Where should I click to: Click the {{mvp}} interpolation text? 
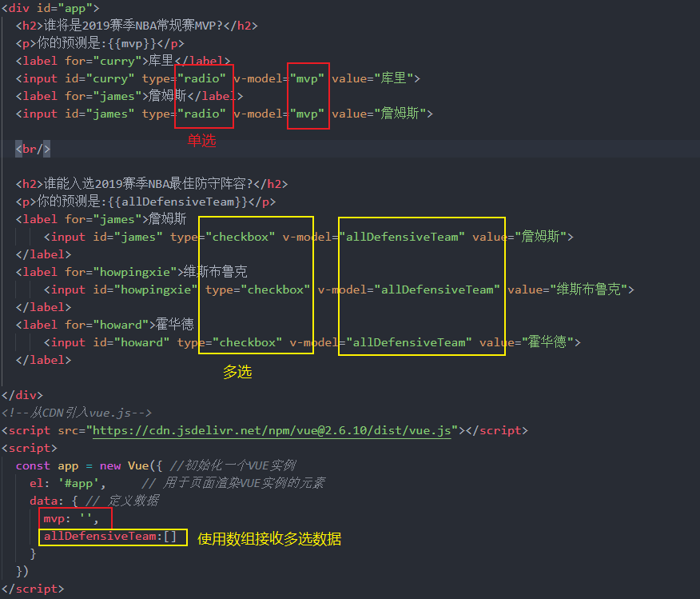[132, 43]
